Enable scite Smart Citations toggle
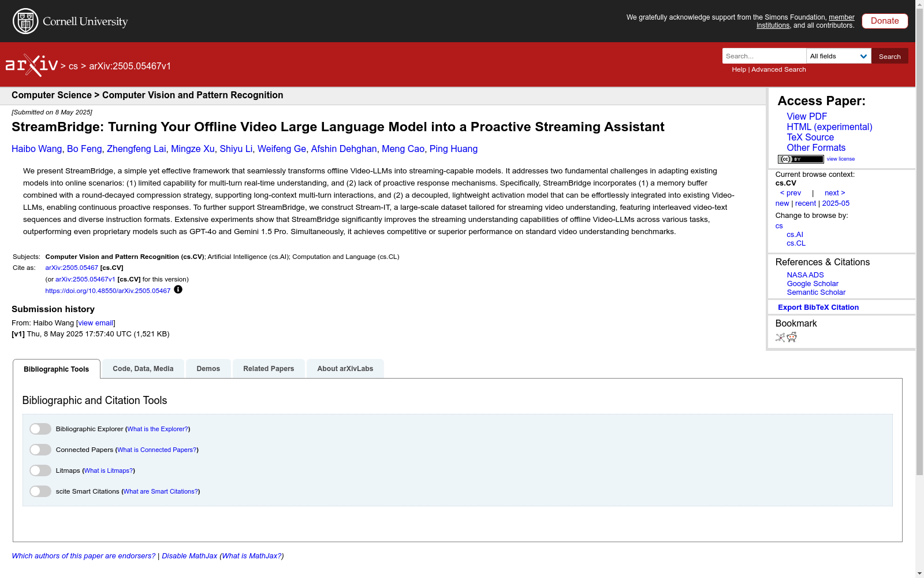The image size is (924, 578). pyautogui.click(x=40, y=491)
